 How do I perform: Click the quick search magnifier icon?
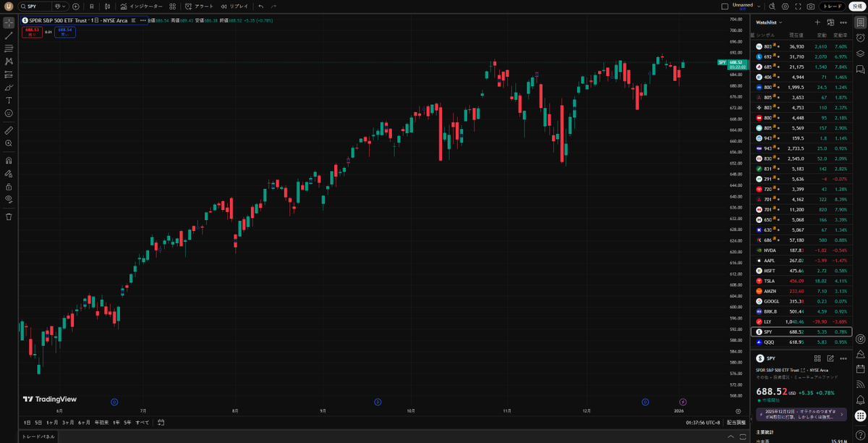tap(772, 7)
